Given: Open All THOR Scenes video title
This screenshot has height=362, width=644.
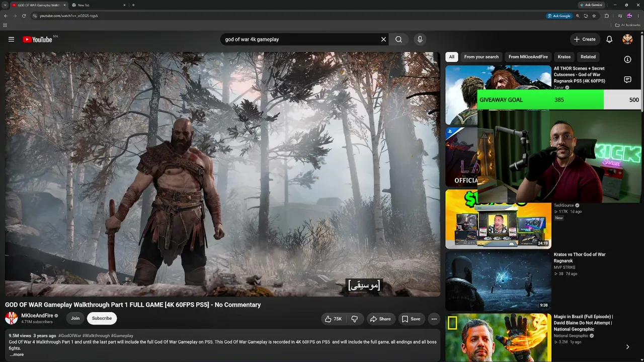Looking at the screenshot, I should pyautogui.click(x=580, y=74).
